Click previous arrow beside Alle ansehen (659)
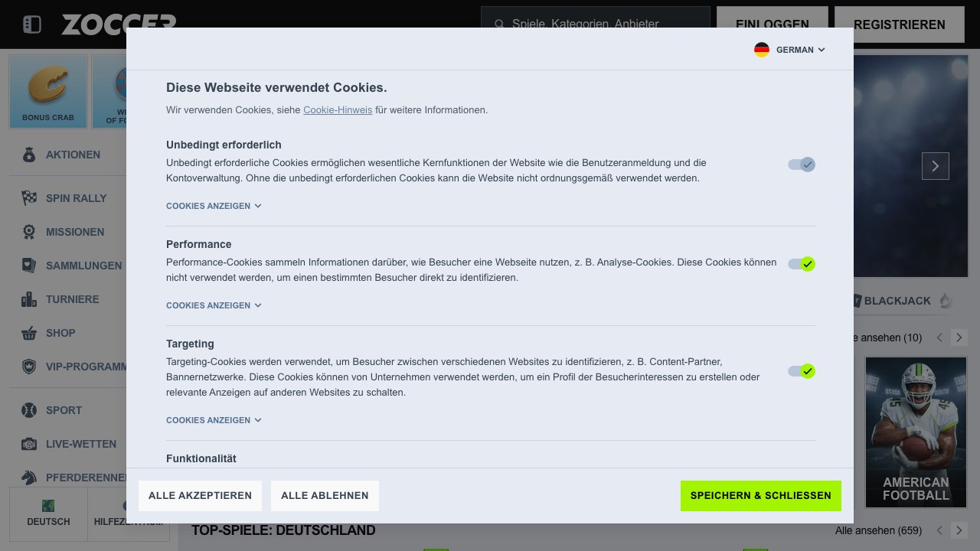The height and width of the screenshot is (551, 980). 939,530
